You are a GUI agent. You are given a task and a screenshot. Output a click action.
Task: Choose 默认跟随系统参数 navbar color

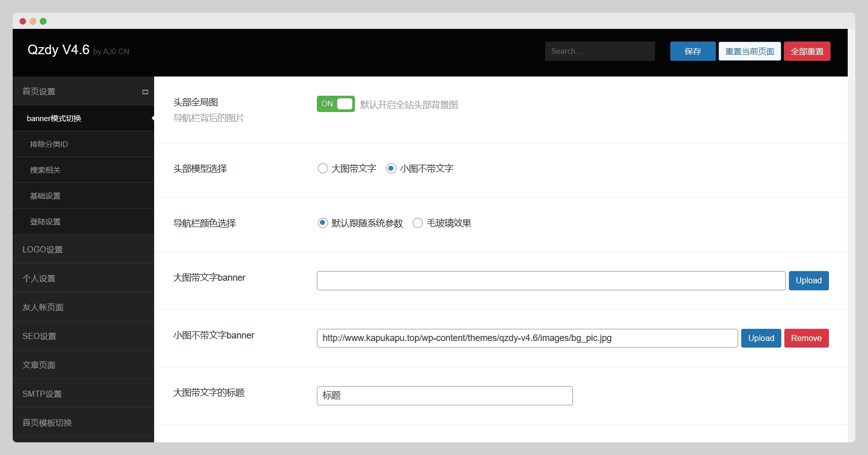coord(322,223)
